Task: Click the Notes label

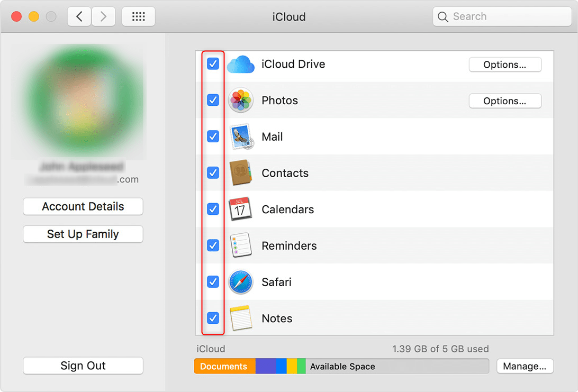Action: click(277, 318)
